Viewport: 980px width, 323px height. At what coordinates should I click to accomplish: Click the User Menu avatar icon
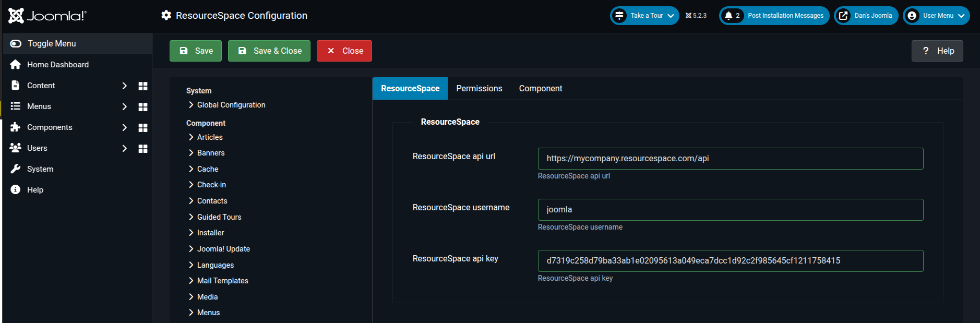912,16
